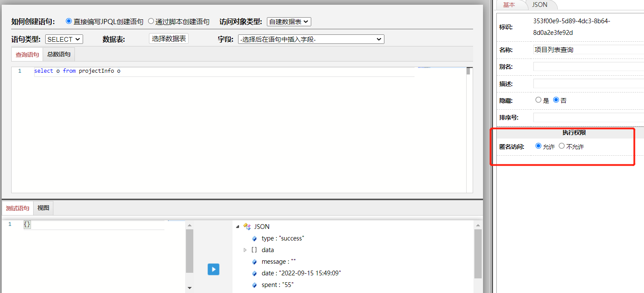Switch to the 视图 tab
Screen dimensions: 644x293
click(43, 208)
